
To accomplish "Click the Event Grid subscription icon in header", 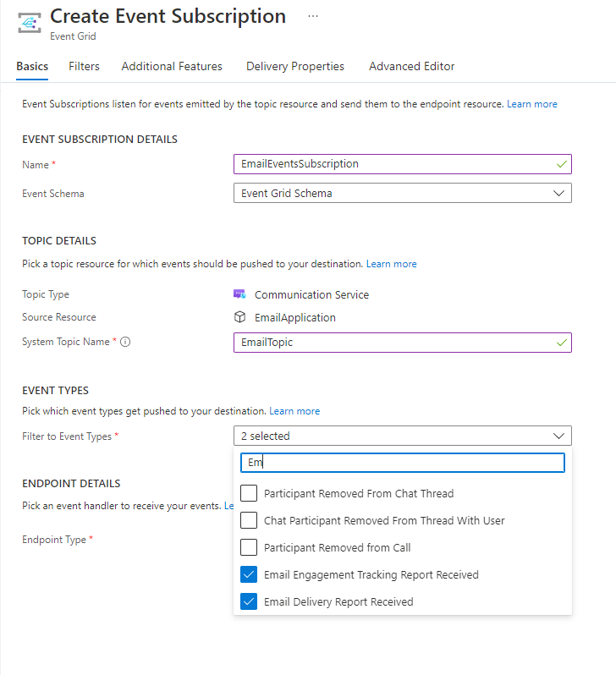I will [30, 23].
